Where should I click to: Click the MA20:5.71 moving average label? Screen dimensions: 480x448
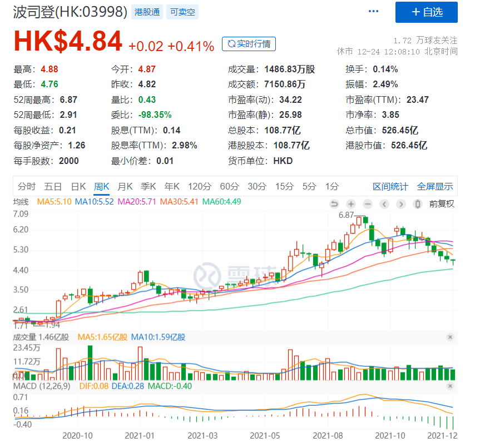pos(137,202)
